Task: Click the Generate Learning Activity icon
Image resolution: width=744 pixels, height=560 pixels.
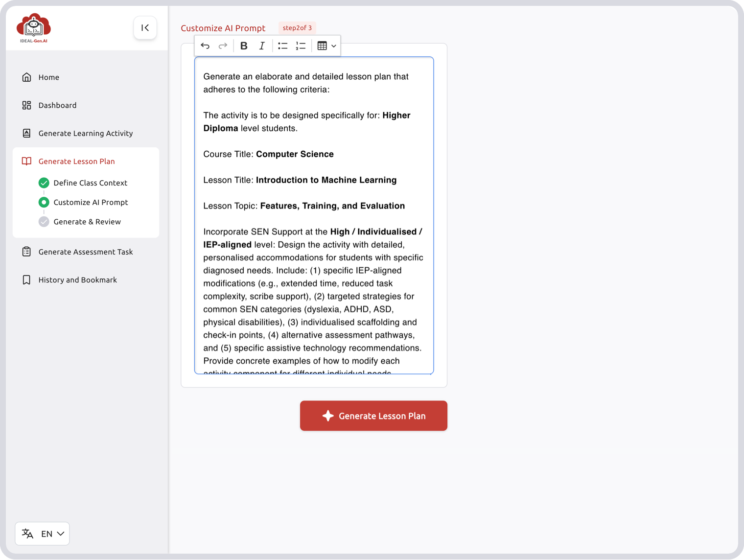Action: 26,133
